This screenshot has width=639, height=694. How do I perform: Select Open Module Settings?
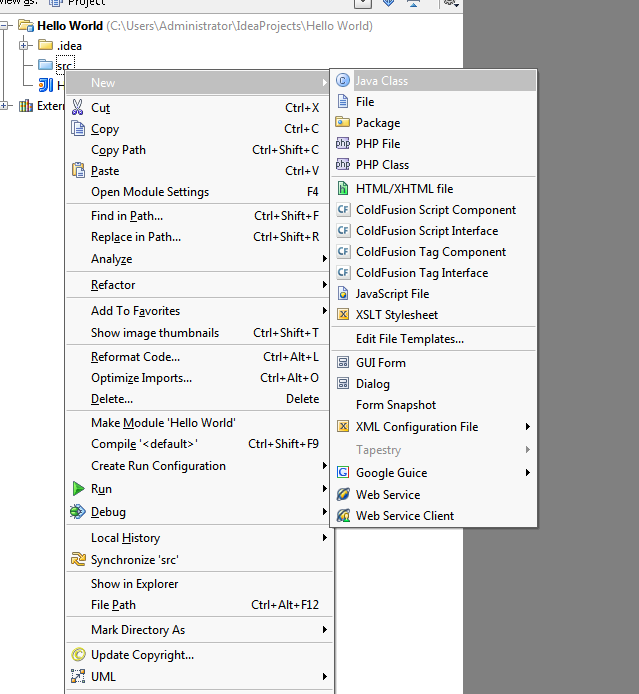(x=198, y=192)
